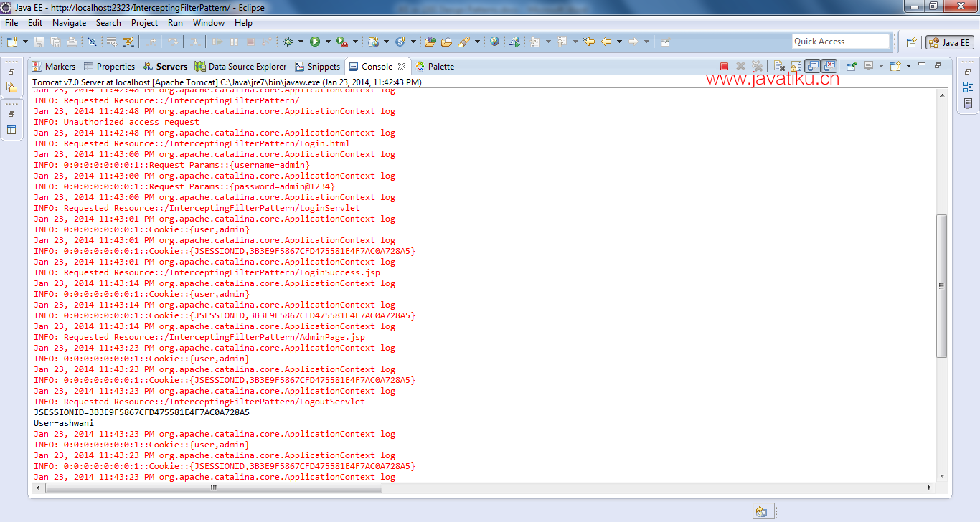Click the new web service icon
This screenshot has height=522, width=980.
point(373,42)
